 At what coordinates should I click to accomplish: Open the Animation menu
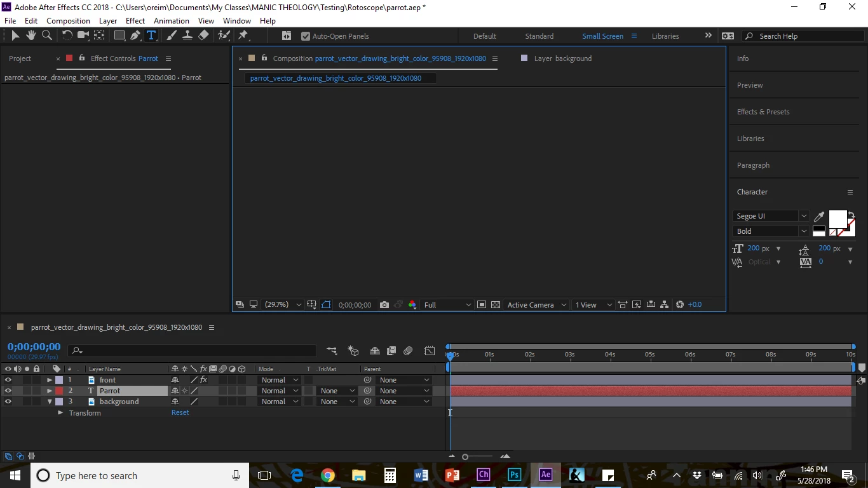(172, 20)
